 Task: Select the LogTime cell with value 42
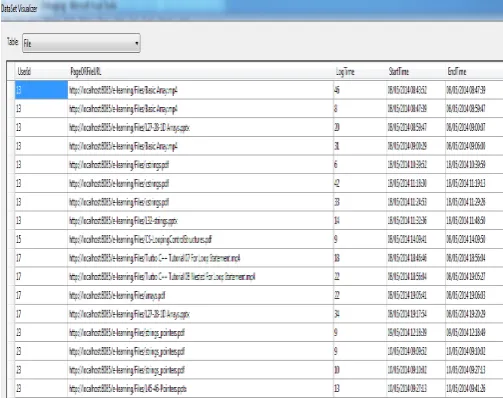point(359,183)
